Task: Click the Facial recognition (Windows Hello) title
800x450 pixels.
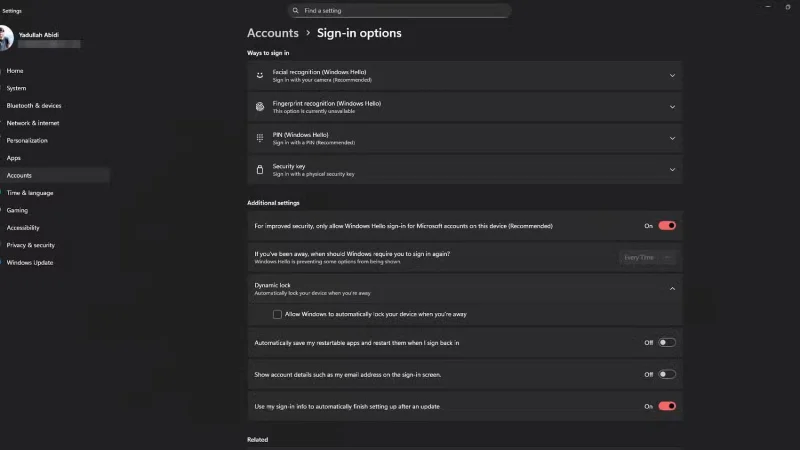Action: click(319, 72)
